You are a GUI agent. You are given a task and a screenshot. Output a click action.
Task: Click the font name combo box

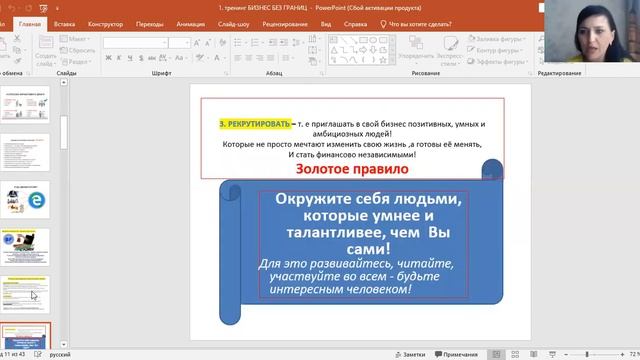tap(135, 43)
